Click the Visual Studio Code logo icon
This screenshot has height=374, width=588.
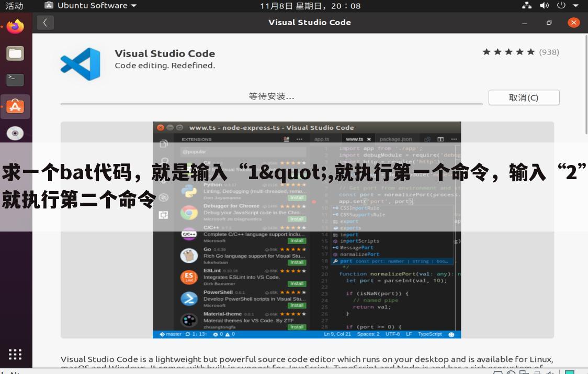[x=81, y=64]
